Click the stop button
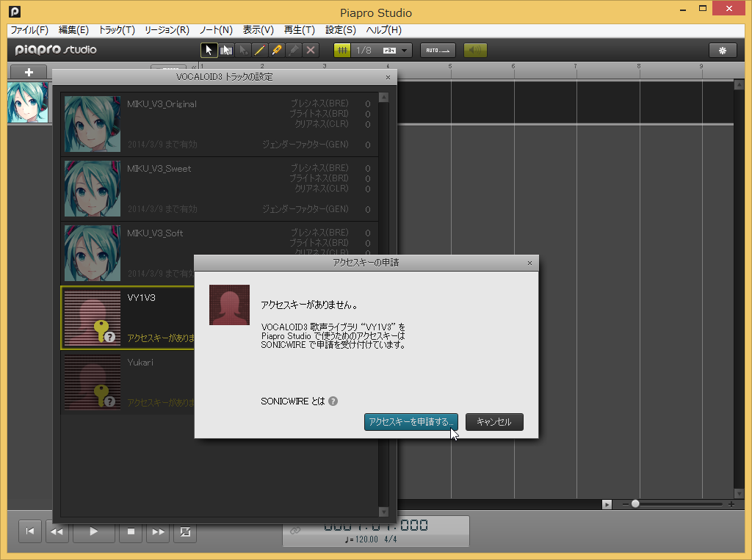Viewport: 752px width, 560px height. (131, 531)
